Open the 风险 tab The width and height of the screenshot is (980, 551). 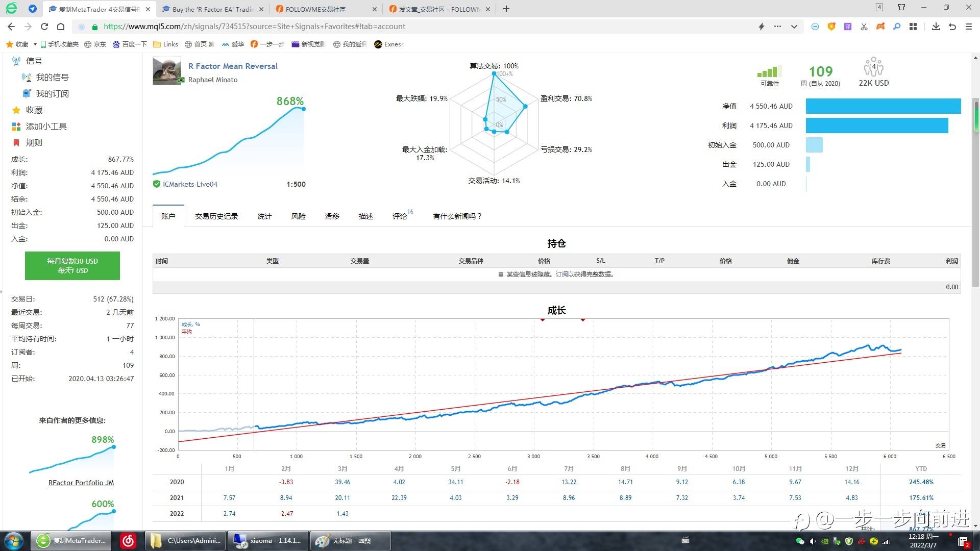(298, 216)
